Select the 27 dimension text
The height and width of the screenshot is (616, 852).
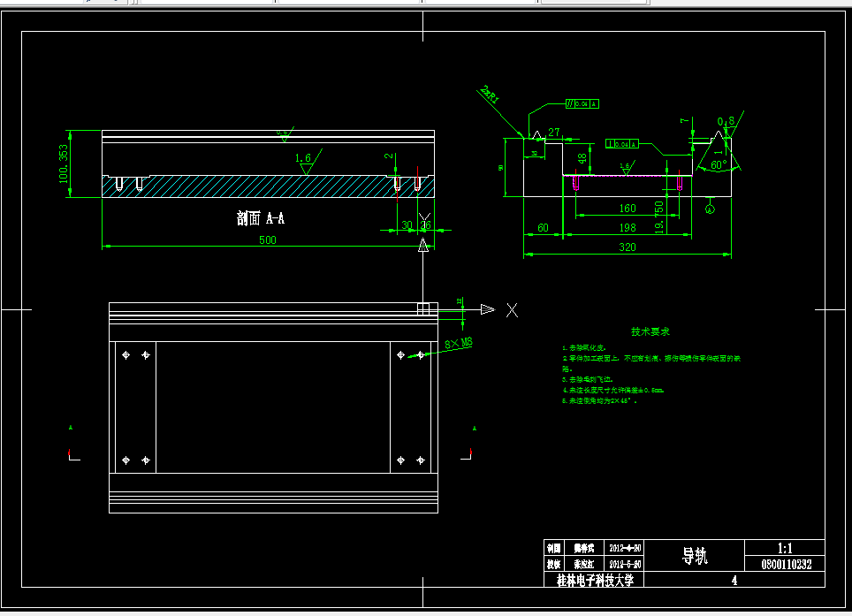[553, 132]
